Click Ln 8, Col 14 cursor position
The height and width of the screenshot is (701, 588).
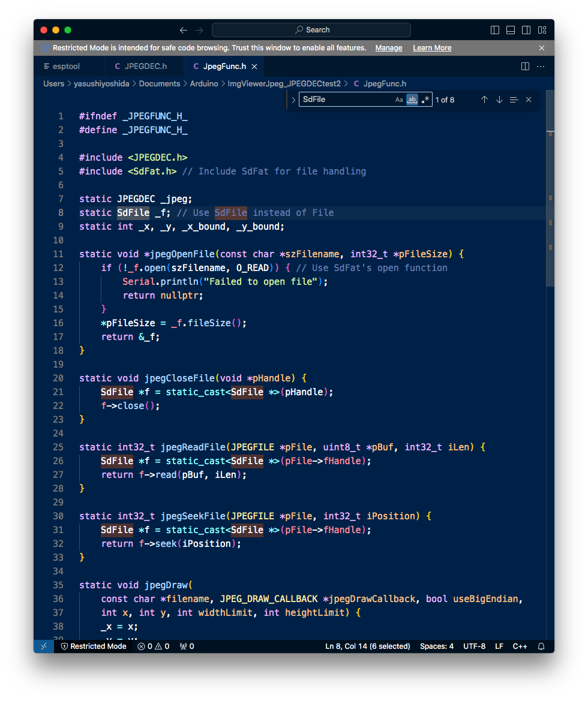point(367,646)
